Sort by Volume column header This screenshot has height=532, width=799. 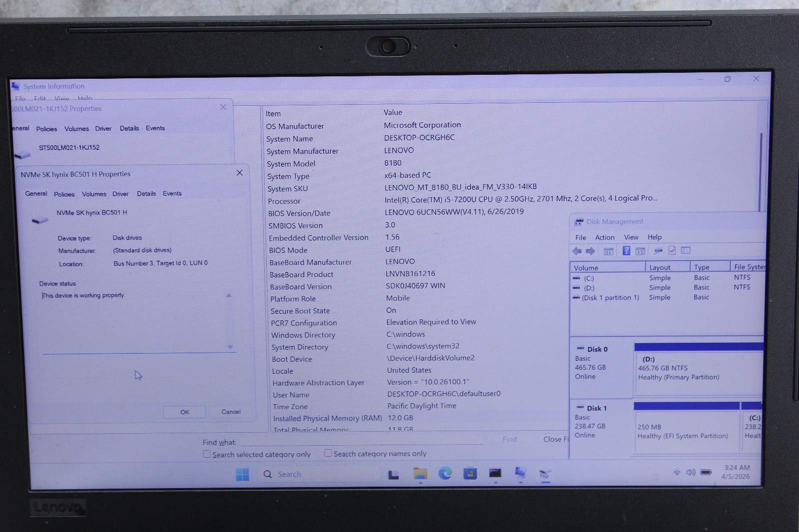point(607,268)
